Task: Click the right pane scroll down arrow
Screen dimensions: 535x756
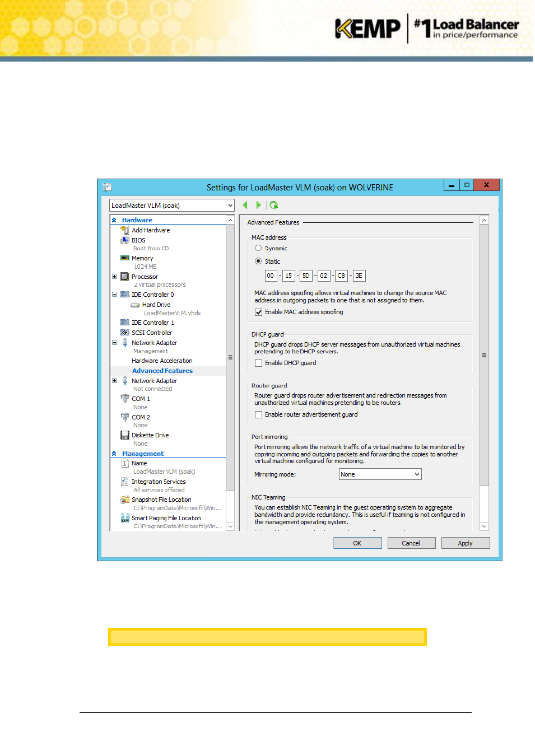Action: 485,526
